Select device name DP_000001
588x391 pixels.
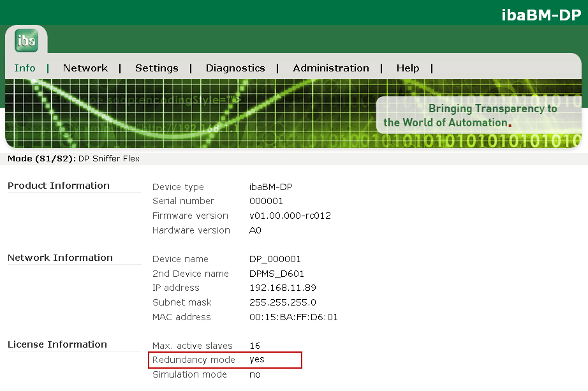click(275, 259)
